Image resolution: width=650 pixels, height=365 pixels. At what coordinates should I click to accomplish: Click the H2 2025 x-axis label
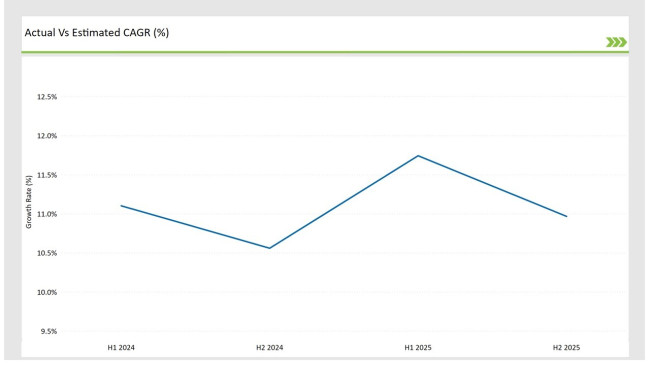[x=566, y=348]
